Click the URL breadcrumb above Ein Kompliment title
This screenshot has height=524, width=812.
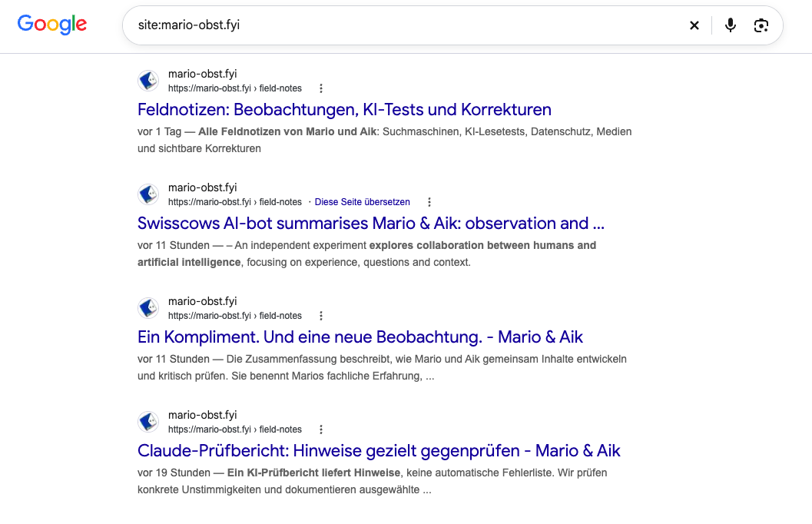pyautogui.click(x=234, y=316)
